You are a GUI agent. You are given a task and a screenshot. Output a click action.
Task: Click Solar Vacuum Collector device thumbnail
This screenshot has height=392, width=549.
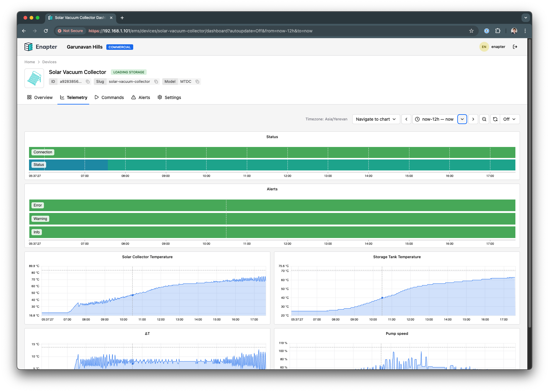[x=34, y=78]
